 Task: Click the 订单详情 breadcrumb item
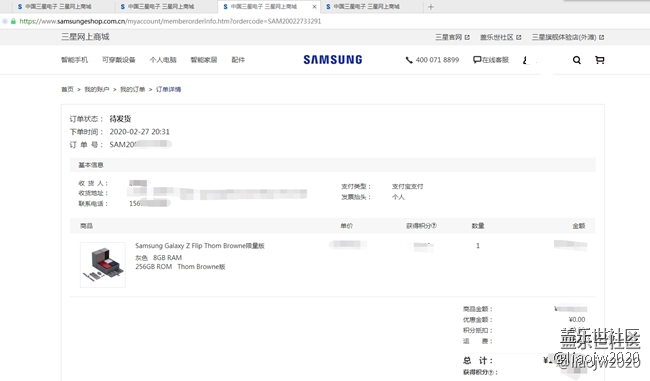[168, 89]
